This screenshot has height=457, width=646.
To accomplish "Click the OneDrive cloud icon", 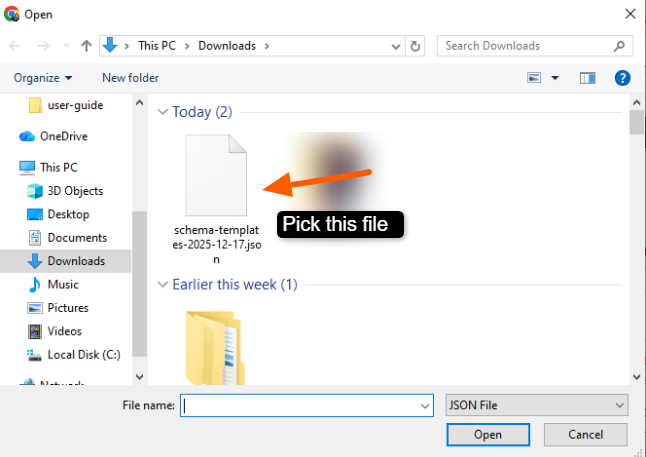I will click(x=27, y=136).
